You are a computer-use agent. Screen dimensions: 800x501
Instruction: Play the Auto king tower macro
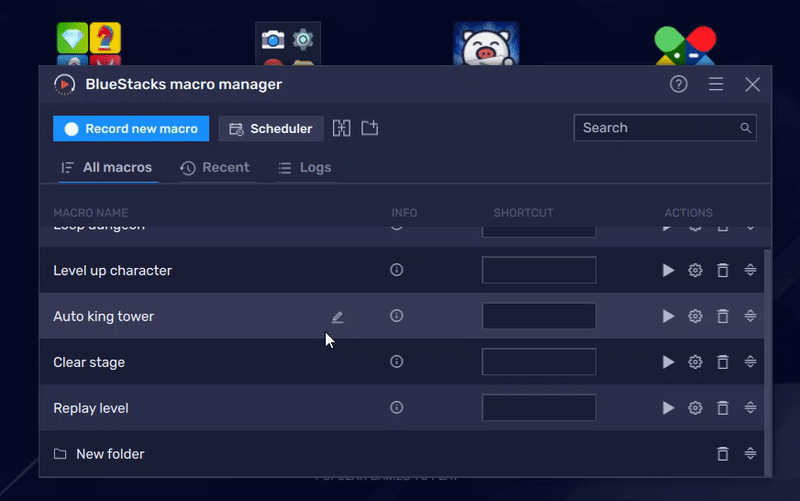tap(668, 316)
